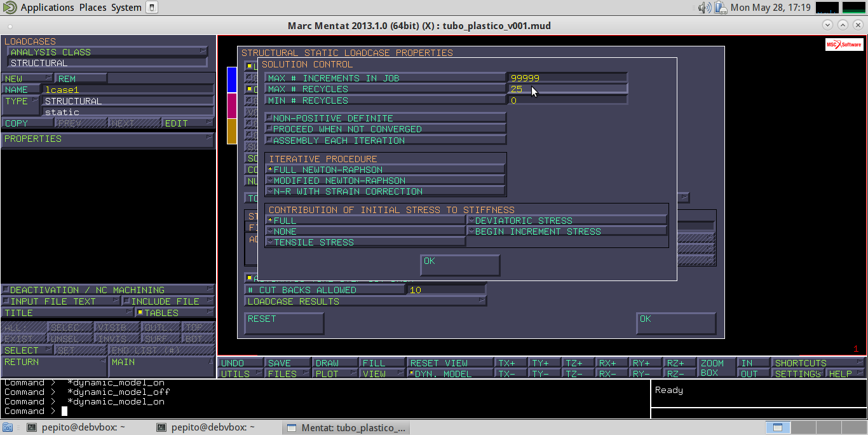The width and height of the screenshot is (868, 435).
Task: Edit # CUT BACKS ALLOWED value 10
Action: pos(446,289)
